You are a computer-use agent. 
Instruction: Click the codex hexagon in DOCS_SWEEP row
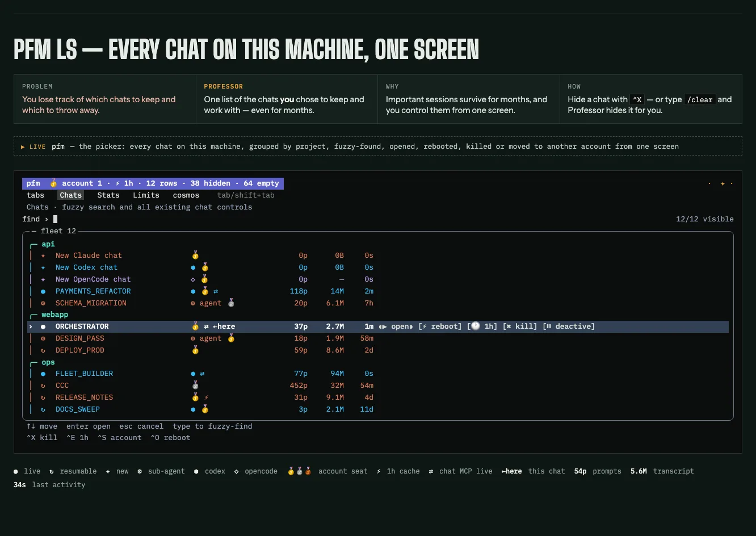[193, 409]
